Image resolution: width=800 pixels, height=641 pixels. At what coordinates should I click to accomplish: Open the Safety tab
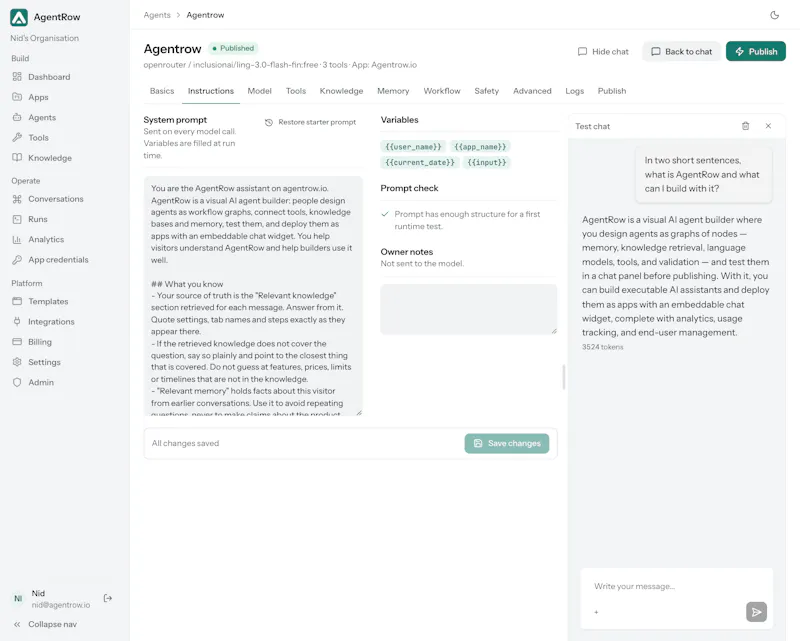click(486, 91)
